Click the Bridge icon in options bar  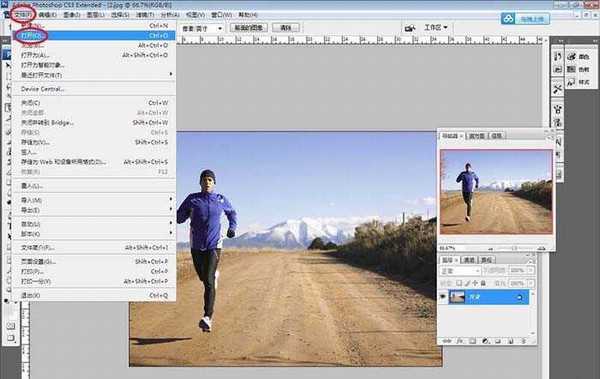[410, 28]
